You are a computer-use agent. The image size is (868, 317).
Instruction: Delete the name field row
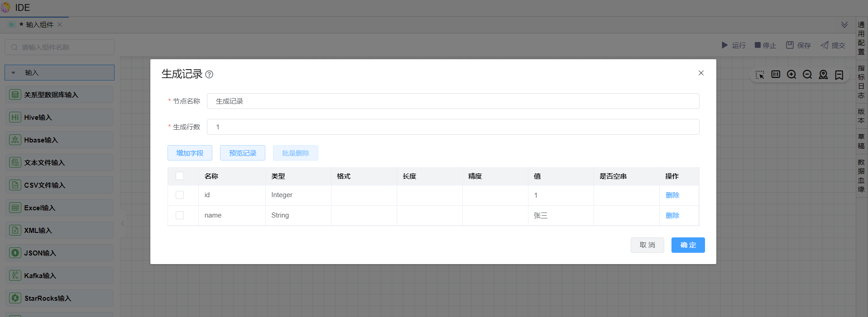click(x=672, y=216)
